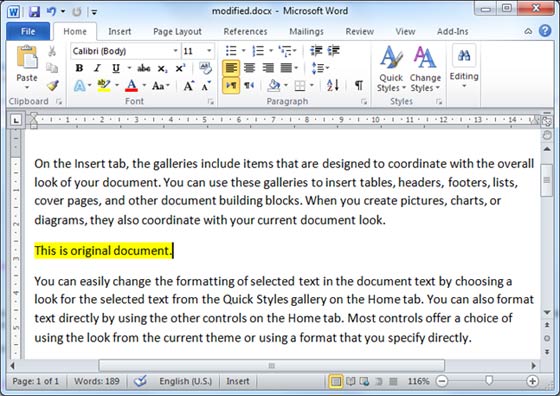Screen dimensions: 560x396
Task: Open the Font dialog launcher
Action: coord(211,102)
